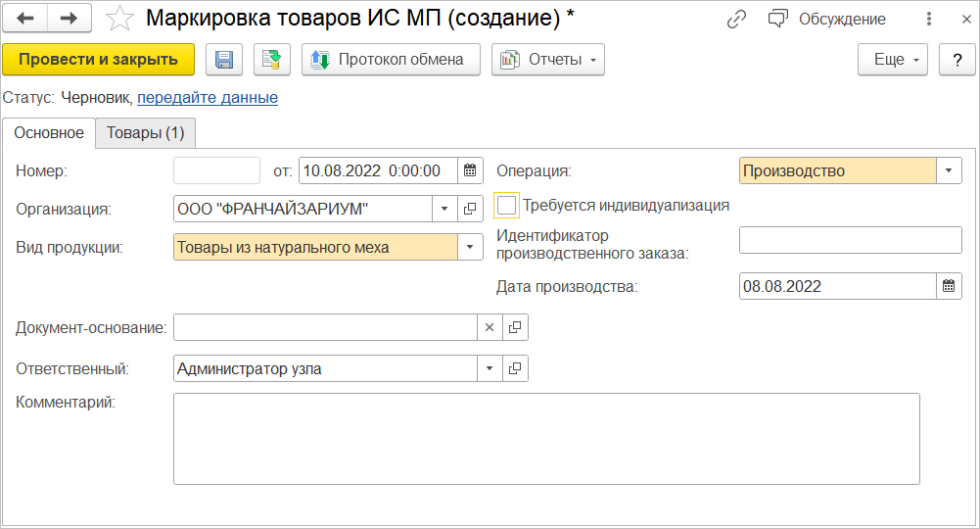980x529 pixels.
Task: Expand the Операция dropdown
Action: (949, 170)
